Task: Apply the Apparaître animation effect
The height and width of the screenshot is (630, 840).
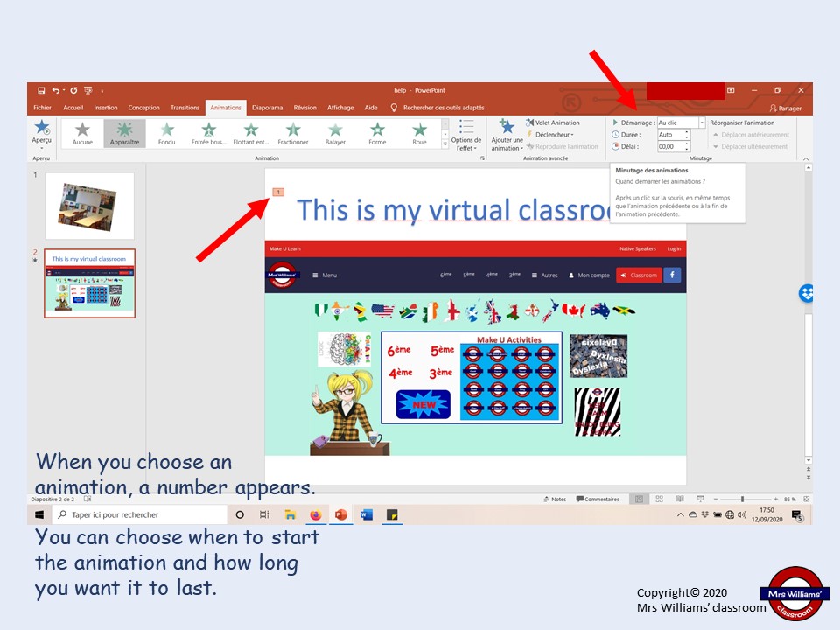Action: tap(124, 133)
